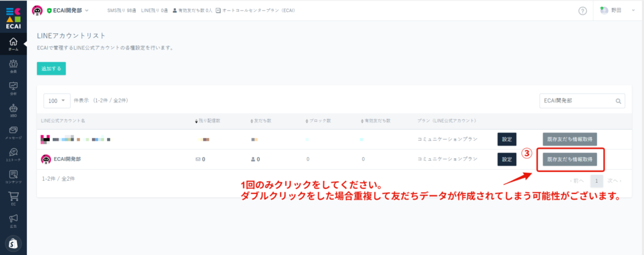The height and width of the screenshot is (255, 644).
Task: Open the 1:1トーク chat sidebar icon
Action: click(x=13, y=155)
